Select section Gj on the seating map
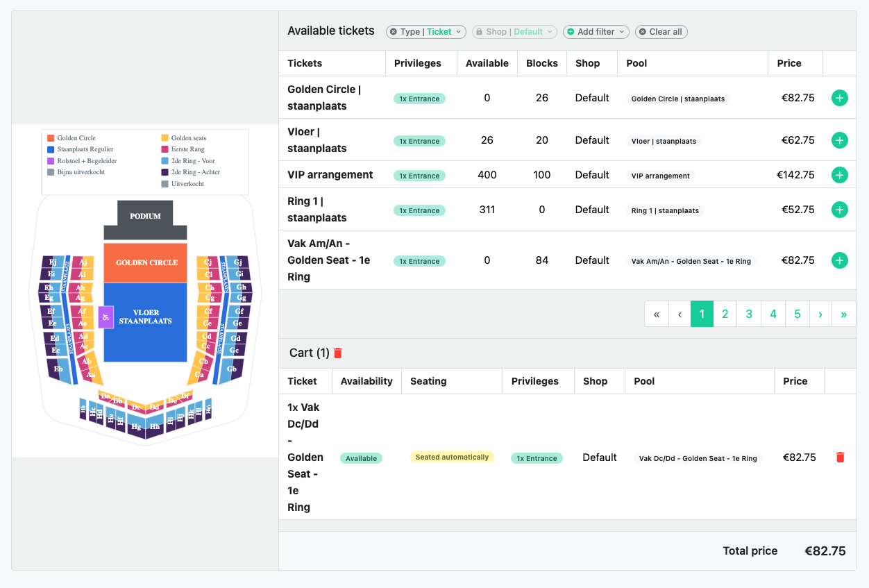Screen dimensions: 869x588 click(238, 262)
